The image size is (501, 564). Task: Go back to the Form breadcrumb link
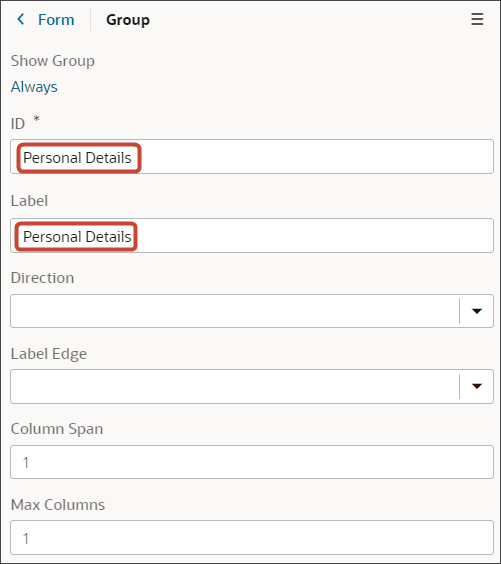(56, 20)
